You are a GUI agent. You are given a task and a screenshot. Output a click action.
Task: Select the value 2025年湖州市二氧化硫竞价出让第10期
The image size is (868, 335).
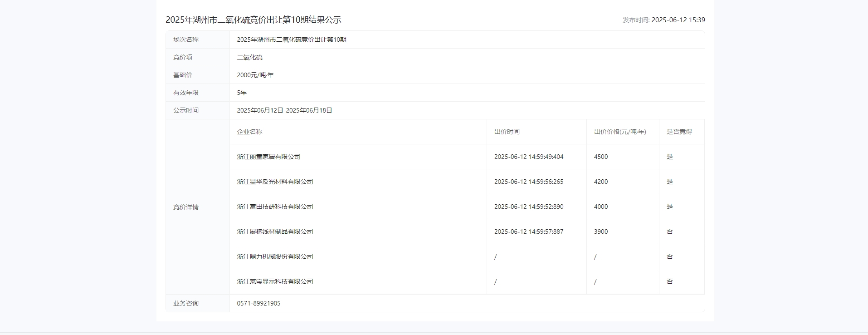click(x=292, y=39)
